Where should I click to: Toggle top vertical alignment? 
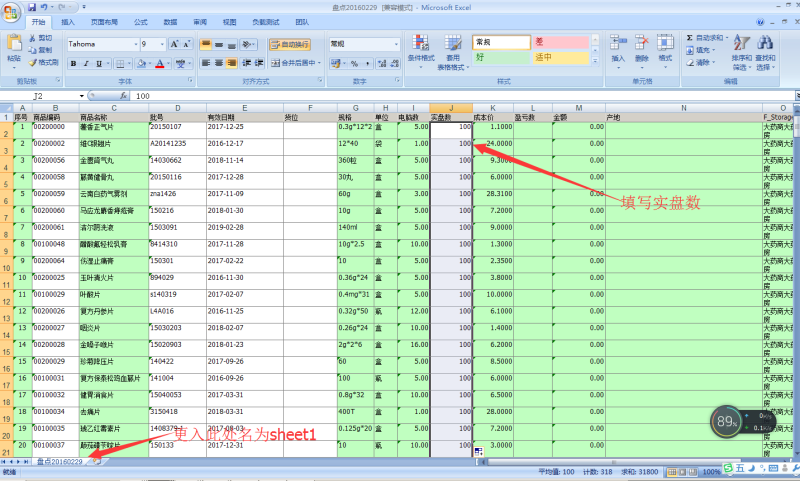(x=206, y=45)
